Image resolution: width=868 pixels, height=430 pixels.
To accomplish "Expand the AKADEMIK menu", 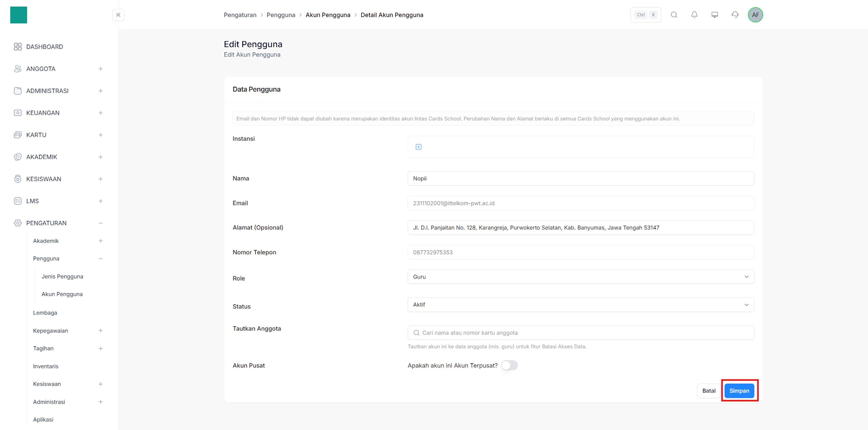I will [100, 157].
